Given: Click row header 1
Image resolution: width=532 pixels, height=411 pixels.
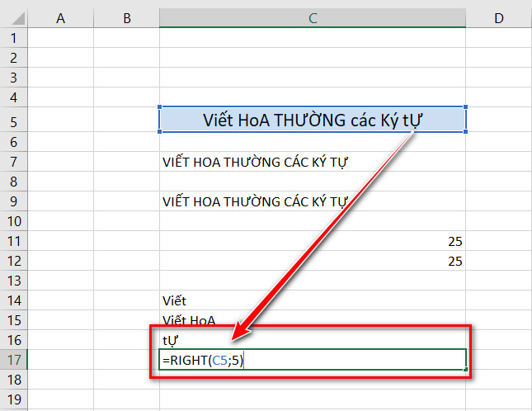Looking at the screenshot, I should point(14,38).
